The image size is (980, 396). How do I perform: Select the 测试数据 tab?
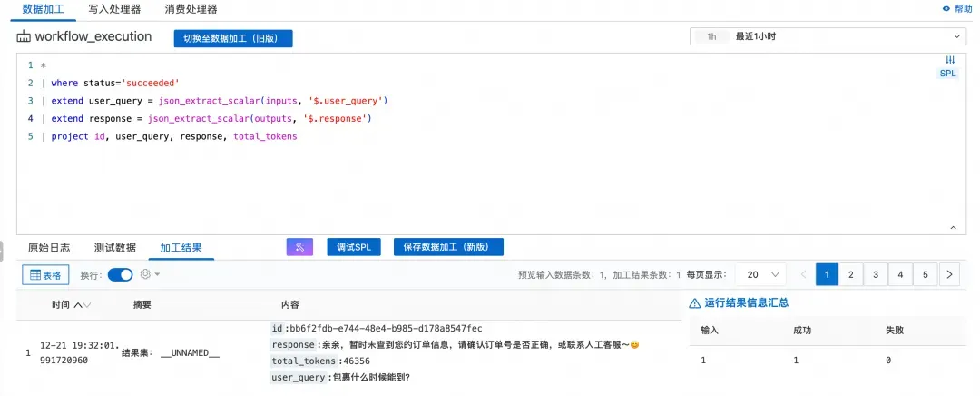[115, 248]
